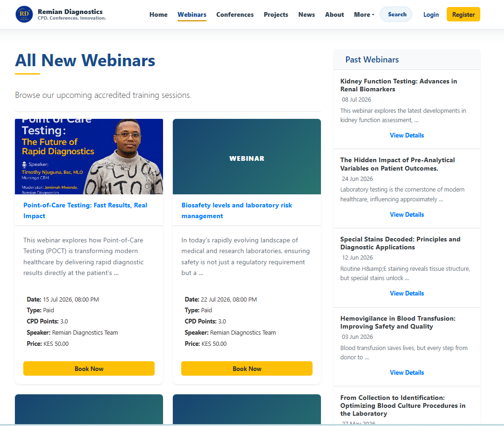
Task: Click the 08 Jul 2026 past webinar date
Action: click(356, 100)
